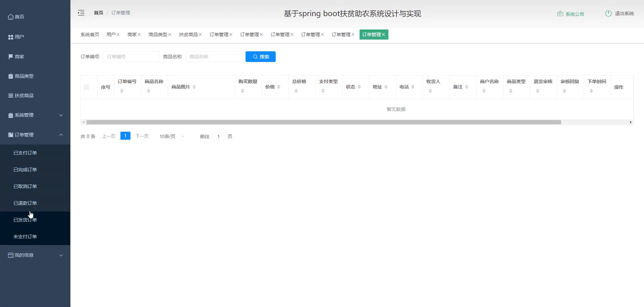Viewport: 644px width, 307px height.
Task: Select 已退款订单 in the order submenu
Action: pyautogui.click(x=25, y=203)
